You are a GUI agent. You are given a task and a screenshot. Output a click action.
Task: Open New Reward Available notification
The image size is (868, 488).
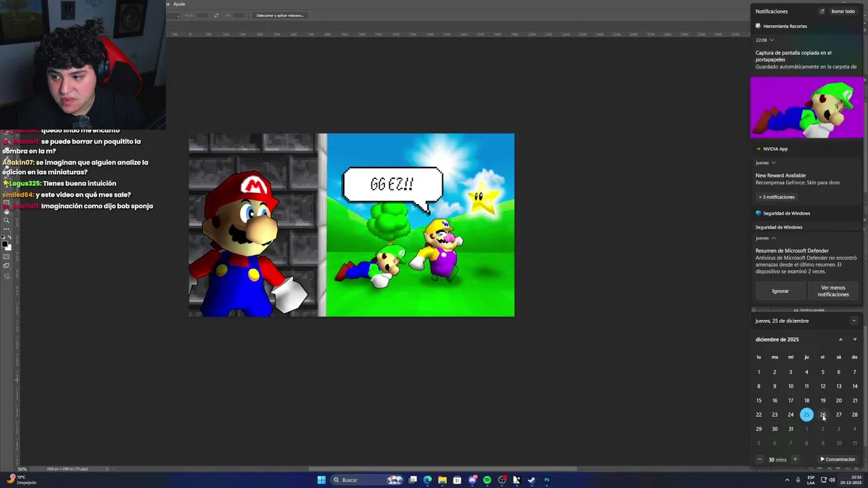tap(798, 179)
